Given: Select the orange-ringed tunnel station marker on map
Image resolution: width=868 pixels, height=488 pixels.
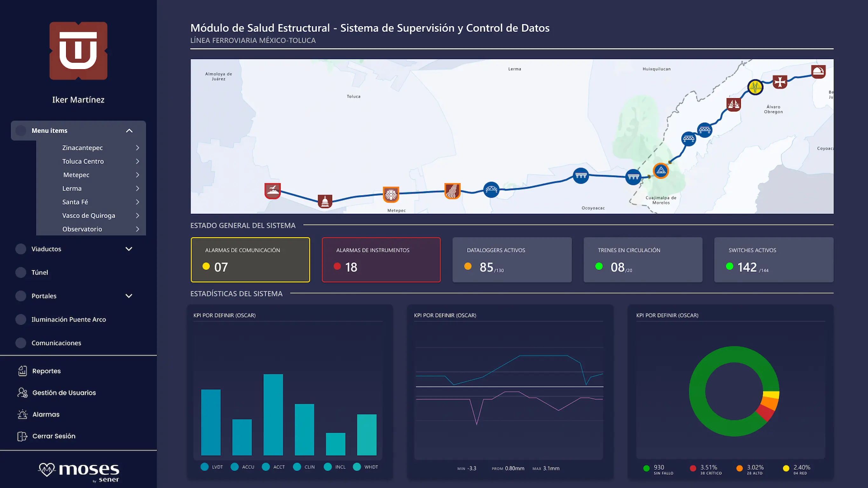Looking at the screenshot, I should tap(661, 171).
